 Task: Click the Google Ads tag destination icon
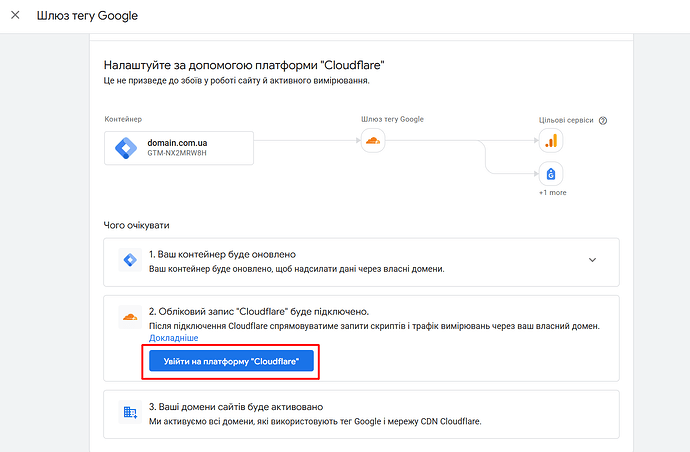(551, 174)
